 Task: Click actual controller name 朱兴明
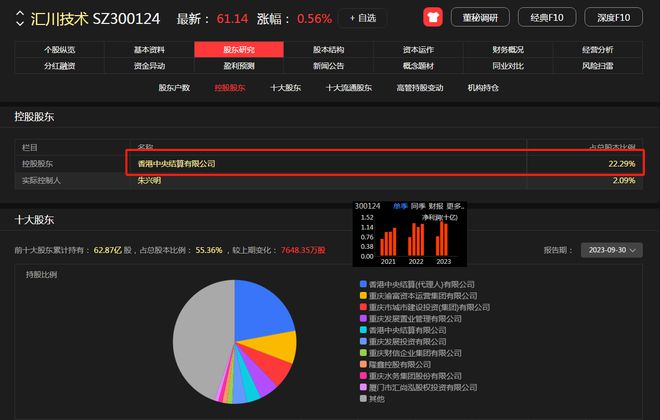(149, 181)
